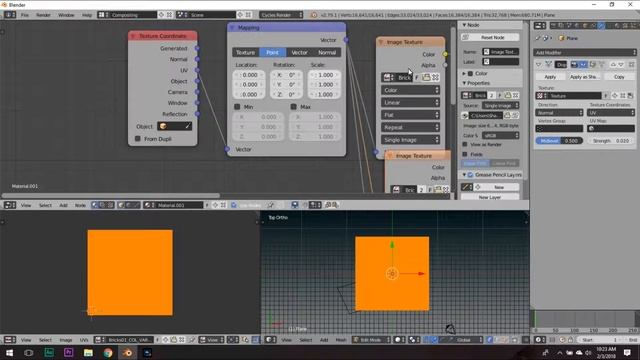640x360 pixels.
Task: Click the node editor horizontal scrollbar
Action: point(111,196)
